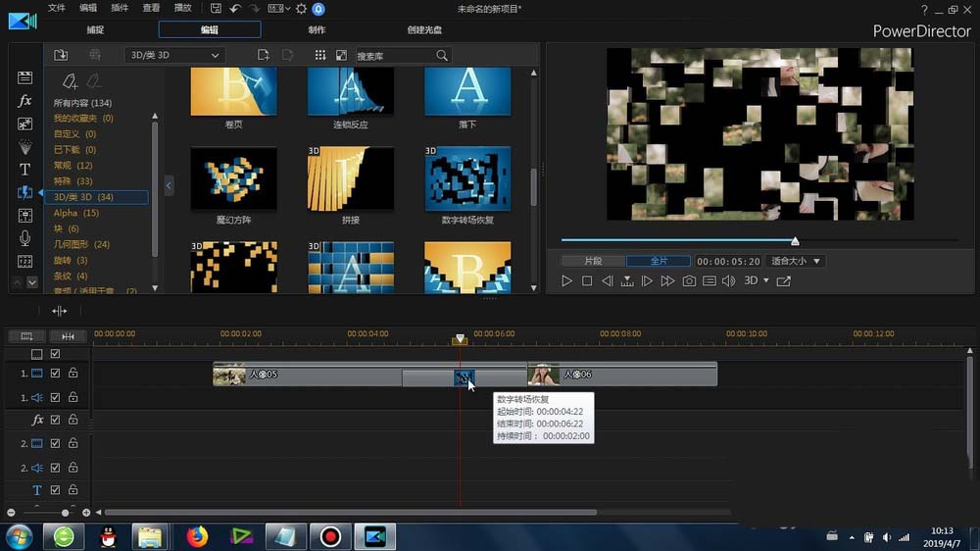Viewport: 980px width, 551px height.
Task: Open the 3D/类 3D category dropdown
Action: (174, 55)
